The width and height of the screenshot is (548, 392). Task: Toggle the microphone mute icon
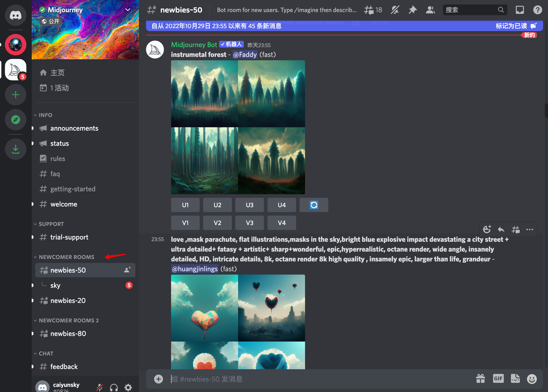(99, 387)
